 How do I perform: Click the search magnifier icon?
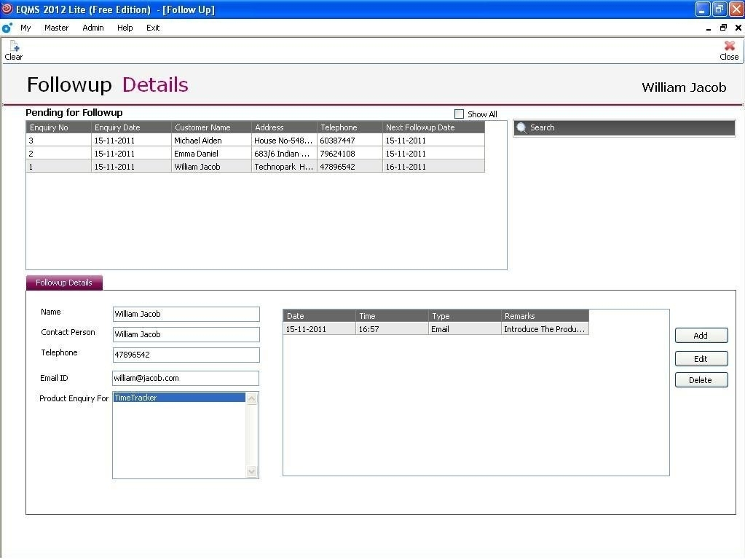pyautogui.click(x=521, y=128)
